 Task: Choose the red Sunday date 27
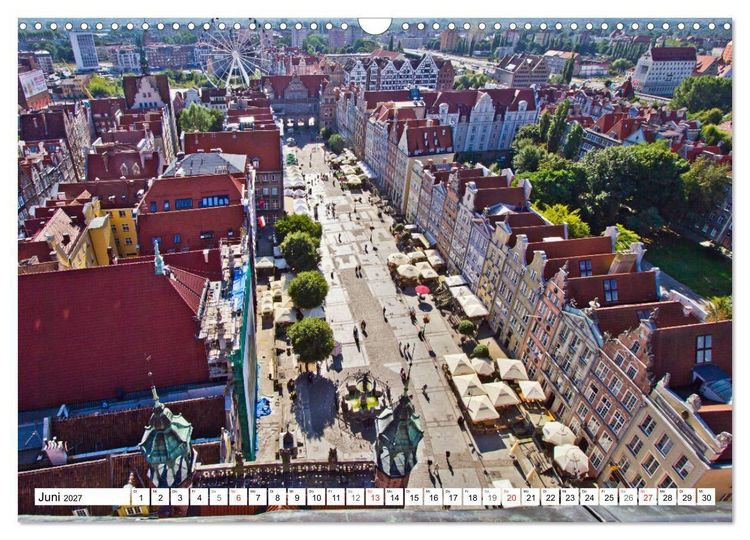click(x=648, y=497)
